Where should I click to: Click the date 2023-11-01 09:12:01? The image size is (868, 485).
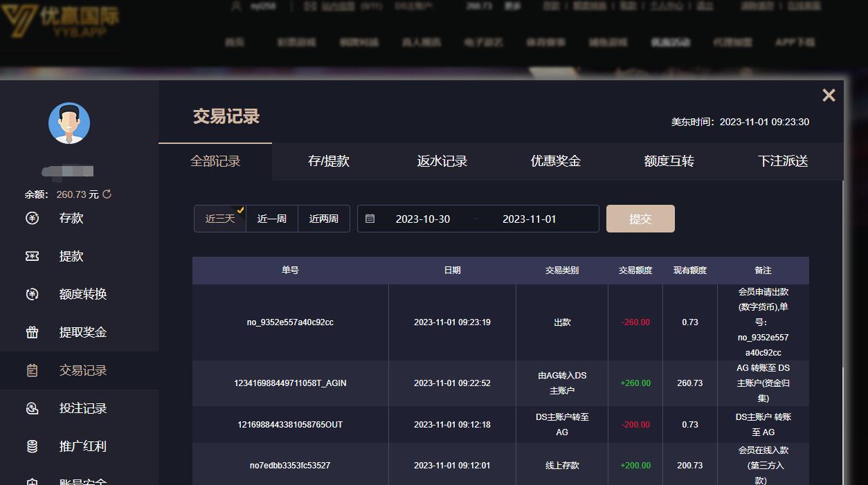[452, 466]
